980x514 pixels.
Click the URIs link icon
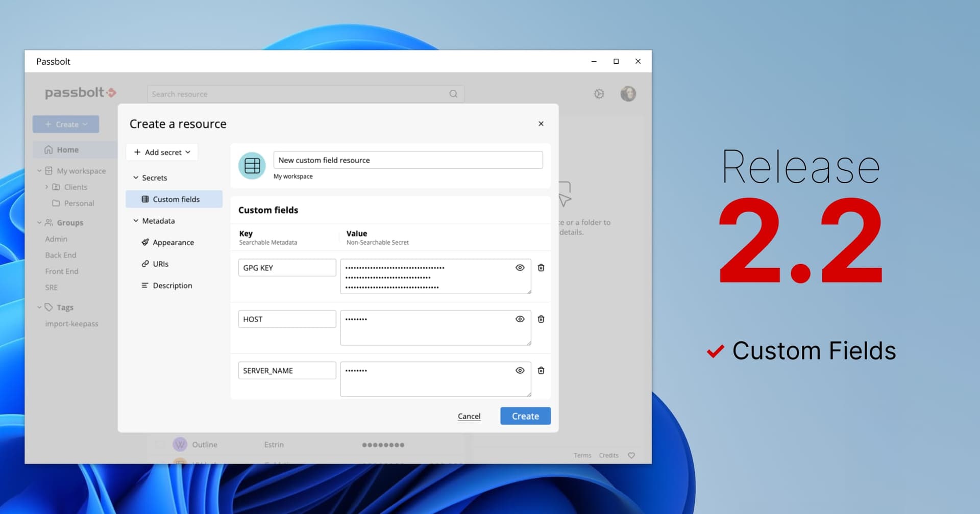pyautogui.click(x=144, y=264)
